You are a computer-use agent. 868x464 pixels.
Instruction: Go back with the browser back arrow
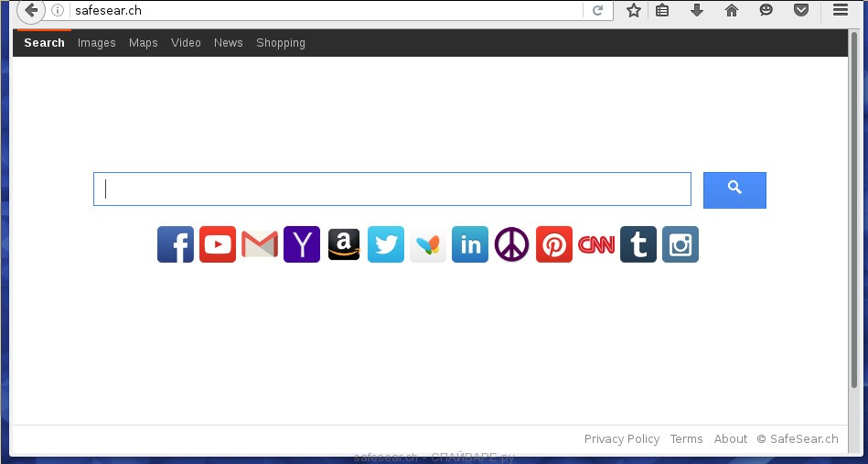coord(31,10)
